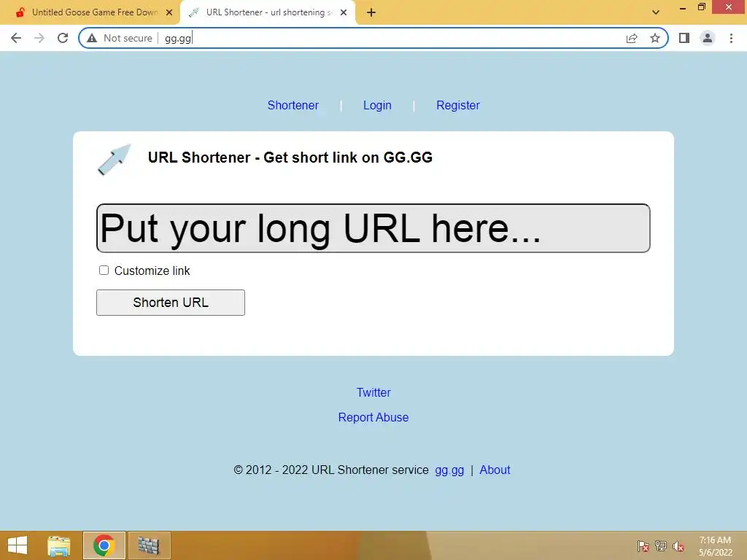Open the browser side panel icon

pyautogui.click(x=684, y=38)
